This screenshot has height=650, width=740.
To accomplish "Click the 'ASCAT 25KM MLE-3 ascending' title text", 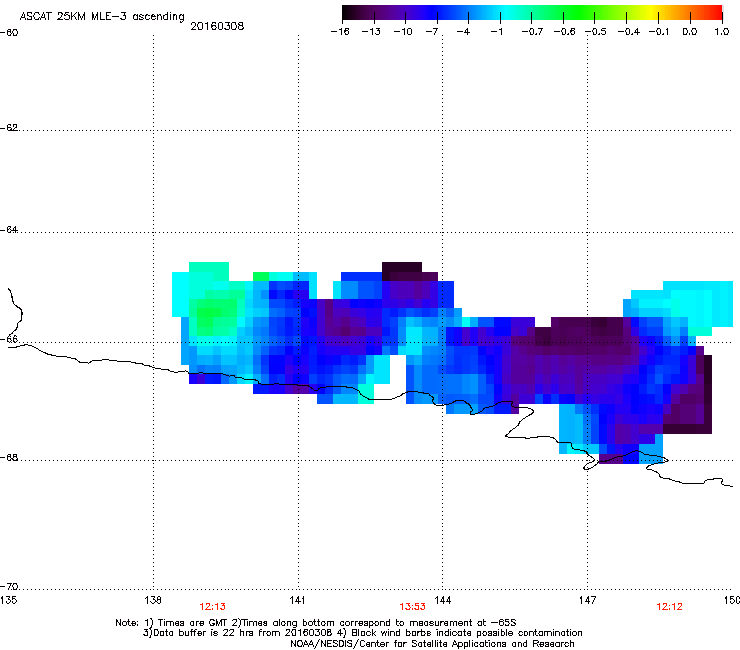I will tap(102, 17).
